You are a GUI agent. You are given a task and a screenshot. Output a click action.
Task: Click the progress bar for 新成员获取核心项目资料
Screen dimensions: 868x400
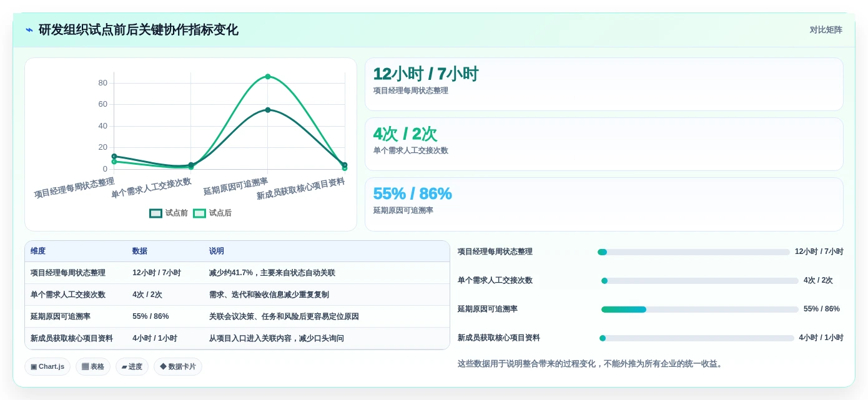click(697, 338)
